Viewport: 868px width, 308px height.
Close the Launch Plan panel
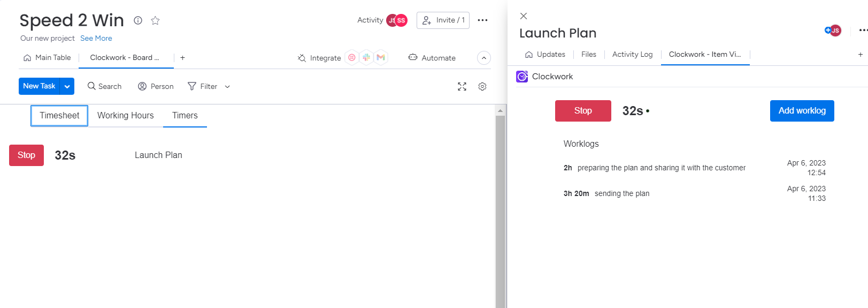tap(524, 16)
